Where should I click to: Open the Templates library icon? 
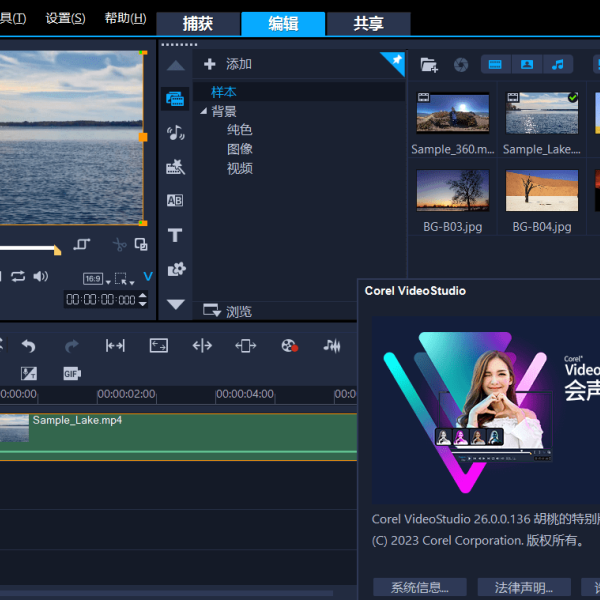175,167
